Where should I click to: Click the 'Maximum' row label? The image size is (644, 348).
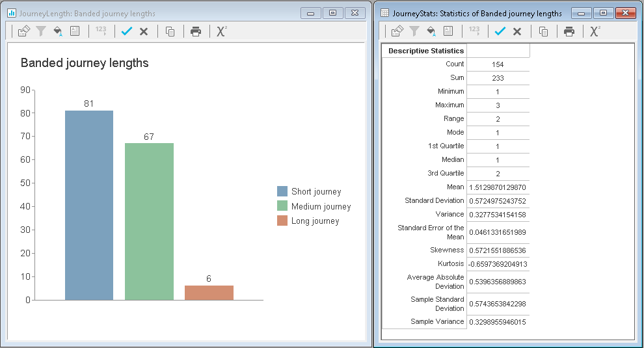pyautogui.click(x=449, y=105)
